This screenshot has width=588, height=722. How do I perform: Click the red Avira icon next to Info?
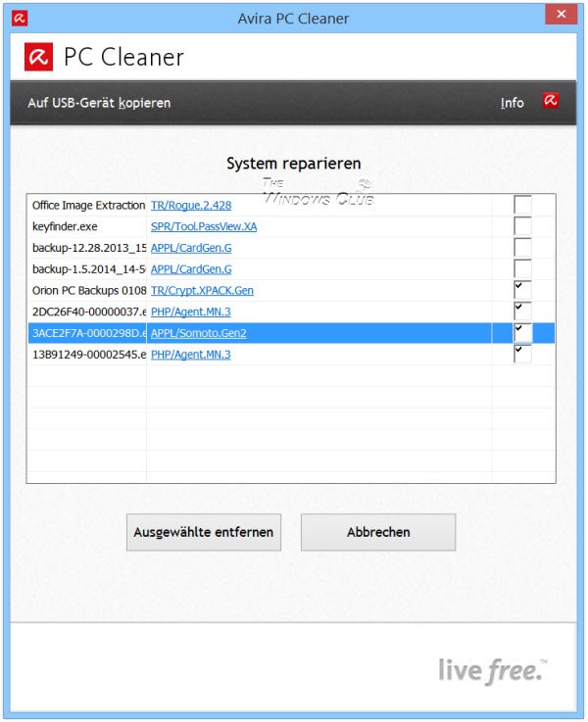point(551,101)
